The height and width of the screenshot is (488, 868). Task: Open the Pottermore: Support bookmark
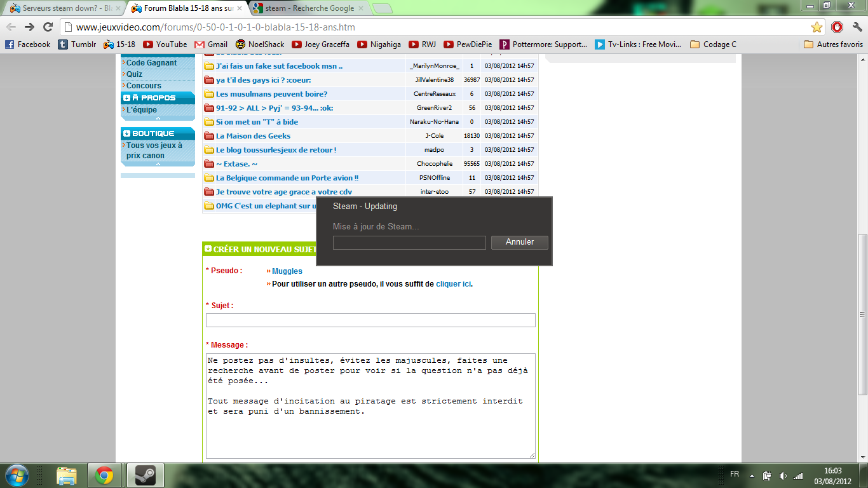[x=543, y=44]
